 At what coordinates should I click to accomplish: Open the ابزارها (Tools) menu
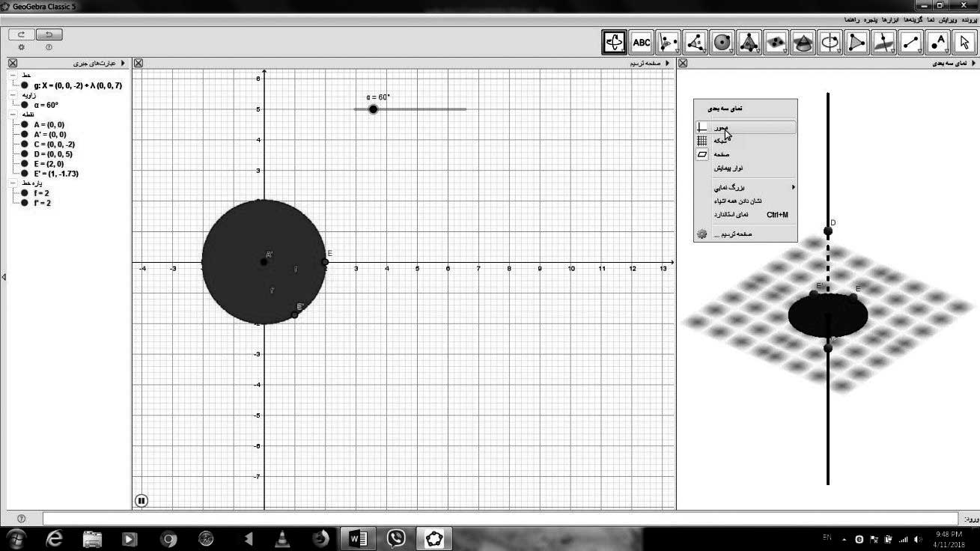click(x=889, y=19)
